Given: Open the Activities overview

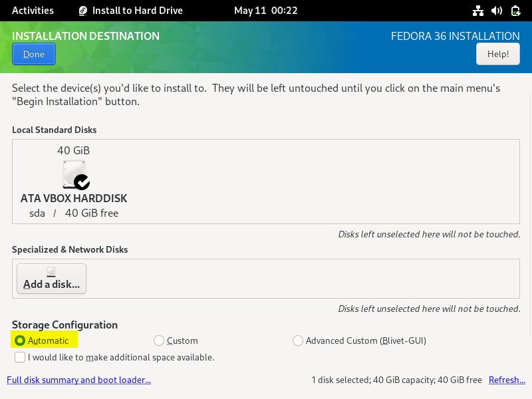Looking at the screenshot, I should pos(33,10).
